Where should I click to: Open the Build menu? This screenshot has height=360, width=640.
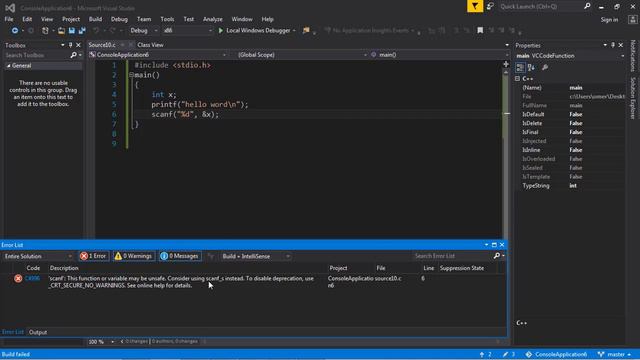point(95,19)
